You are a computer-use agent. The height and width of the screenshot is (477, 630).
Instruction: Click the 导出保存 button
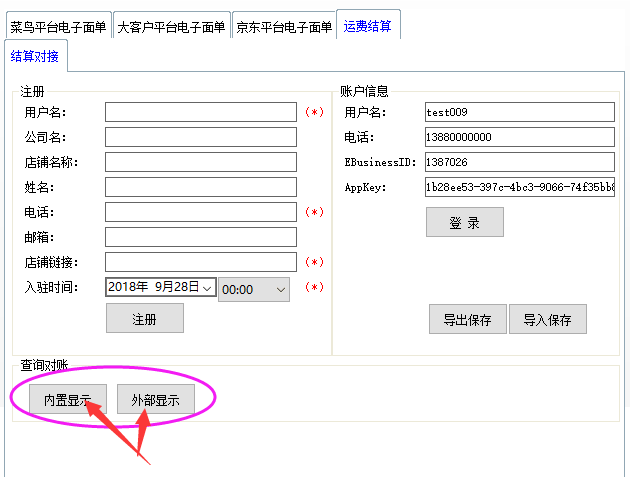click(467, 320)
